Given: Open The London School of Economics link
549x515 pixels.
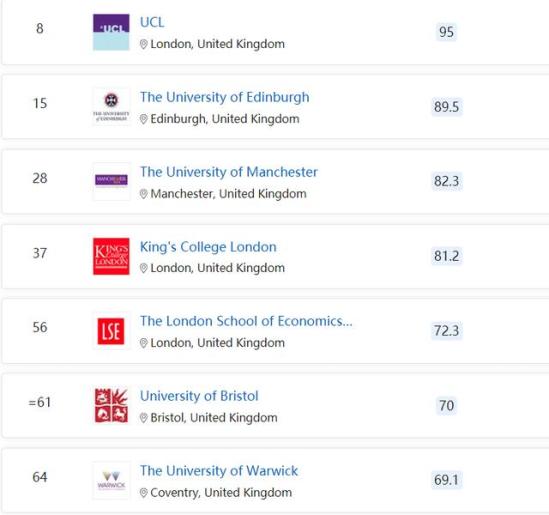Looking at the screenshot, I should point(246,321).
